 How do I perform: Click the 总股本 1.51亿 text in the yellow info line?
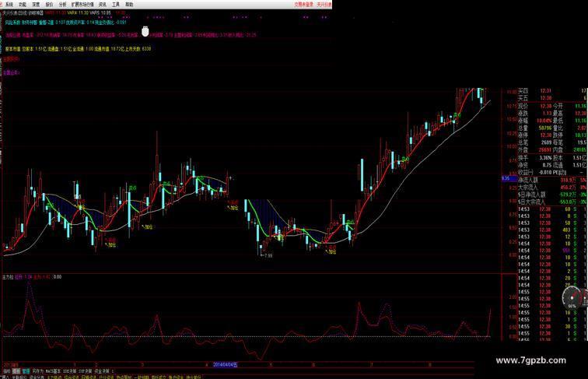tap(33, 49)
